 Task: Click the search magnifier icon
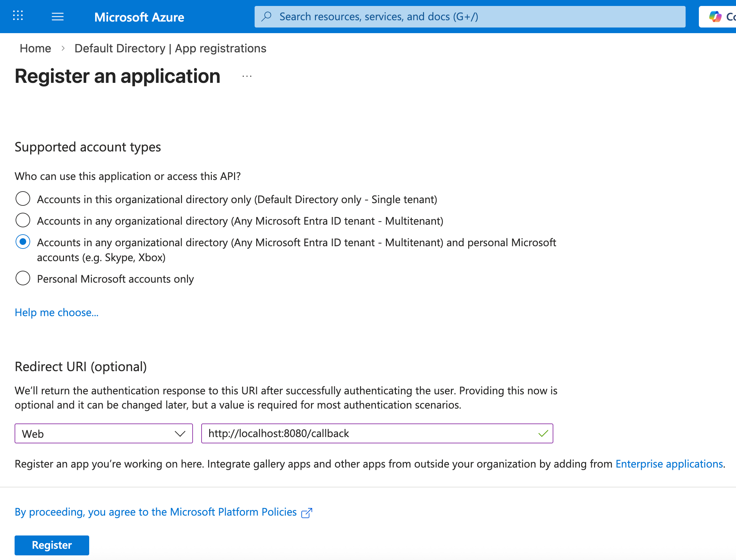click(266, 16)
